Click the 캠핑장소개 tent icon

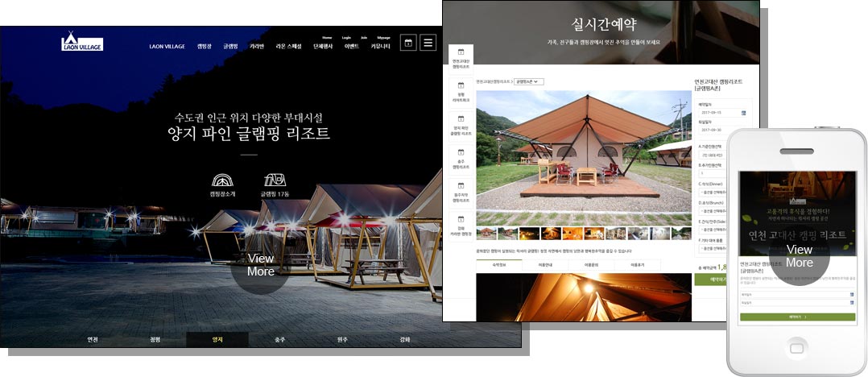coord(222,180)
